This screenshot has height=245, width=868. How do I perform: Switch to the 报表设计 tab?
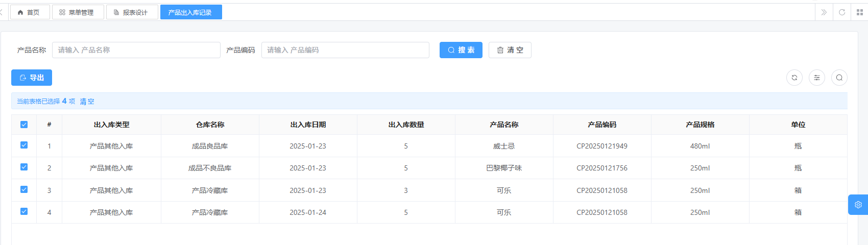pyautogui.click(x=131, y=12)
